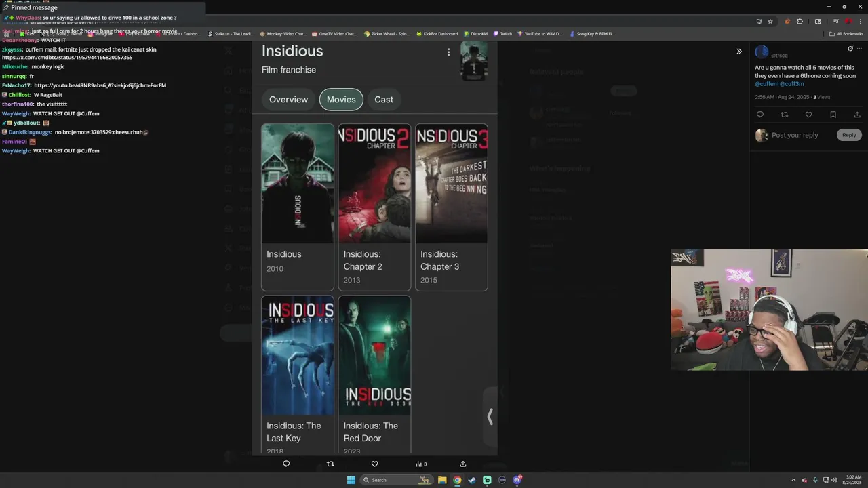Click the x.com link in chat message
868x488 pixels.
pyautogui.click(x=67, y=58)
